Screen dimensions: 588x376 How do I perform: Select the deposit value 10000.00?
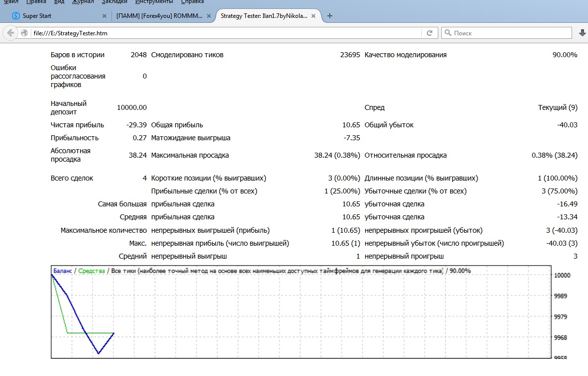[132, 107]
